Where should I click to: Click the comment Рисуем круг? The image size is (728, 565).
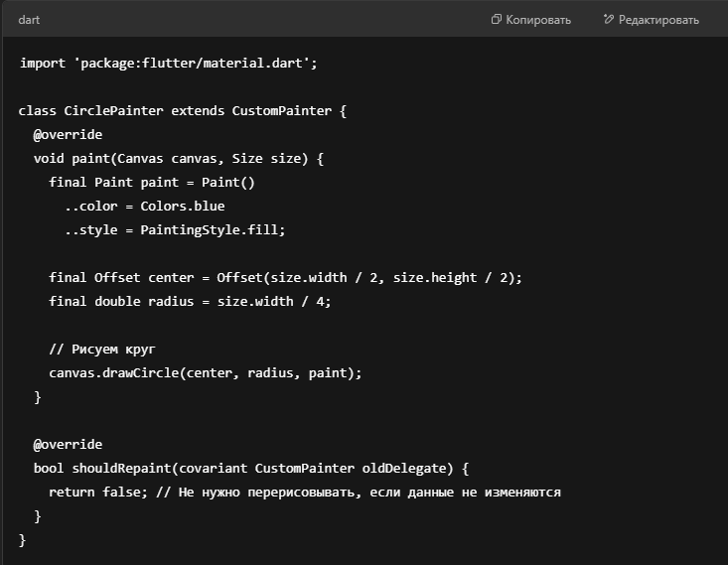pos(102,349)
